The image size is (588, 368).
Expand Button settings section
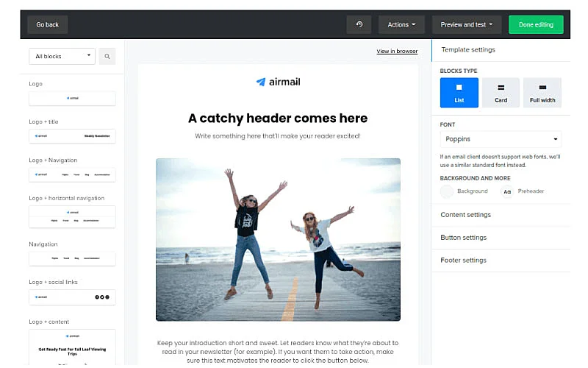501,238
